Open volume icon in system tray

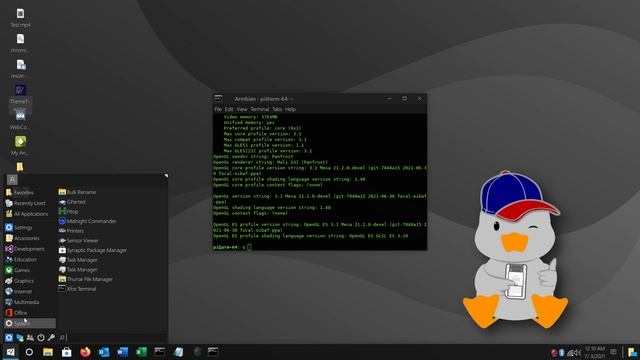coord(578,352)
